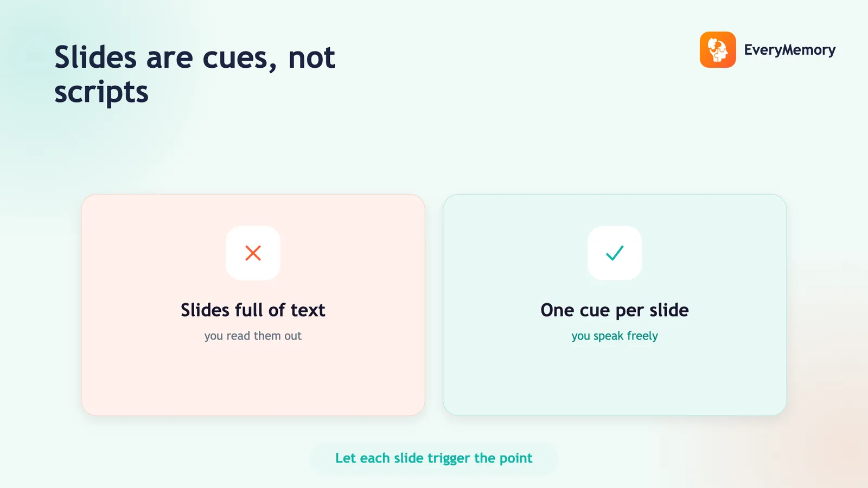Click the slide title 'Slides are cues, not scripts'
Screen dimensions: 868x488
click(195, 74)
